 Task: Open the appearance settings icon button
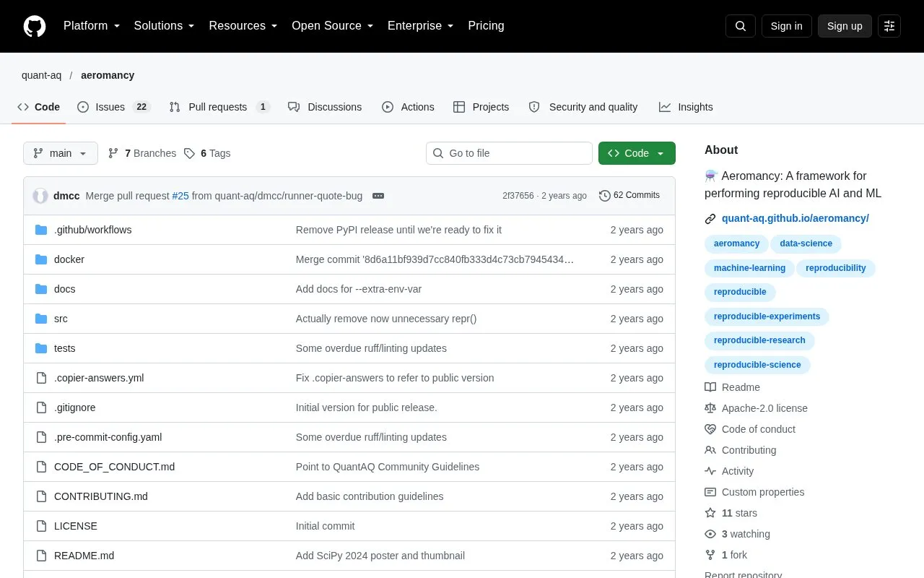[889, 26]
